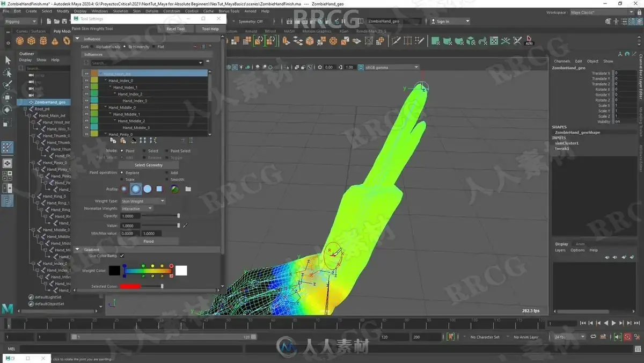
Task: Select the Lasso Select tool in toolbox
Action: (8, 72)
